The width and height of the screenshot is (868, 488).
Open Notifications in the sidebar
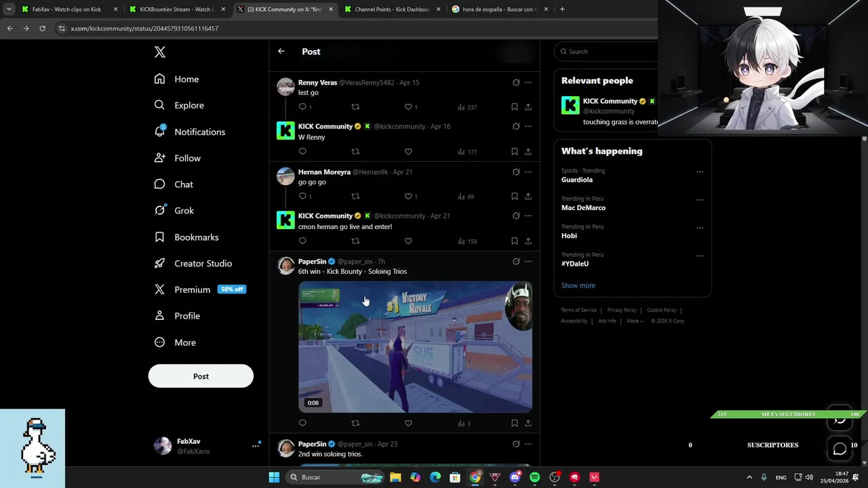(x=189, y=131)
